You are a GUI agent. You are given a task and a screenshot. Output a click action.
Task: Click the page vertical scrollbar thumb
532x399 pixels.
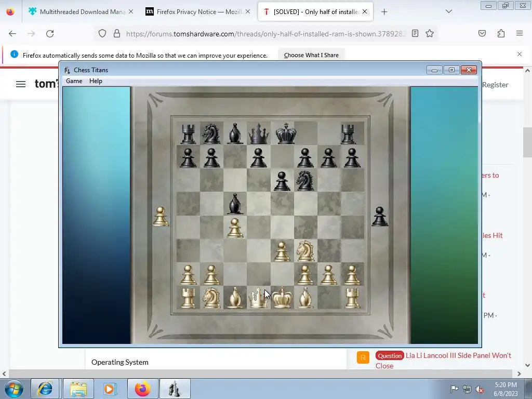pos(527,142)
